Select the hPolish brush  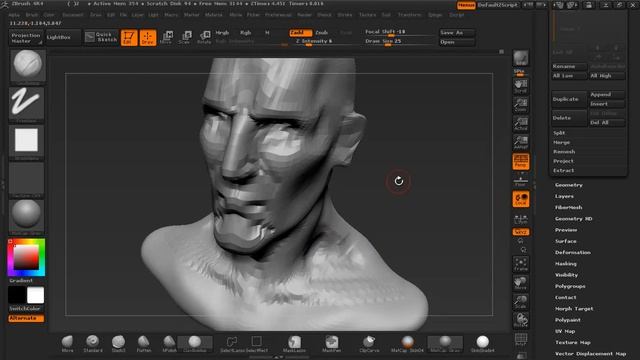point(169,344)
